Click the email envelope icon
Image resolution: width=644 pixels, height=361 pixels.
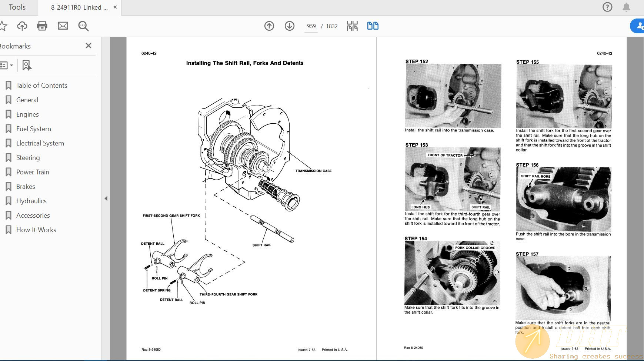(x=63, y=26)
